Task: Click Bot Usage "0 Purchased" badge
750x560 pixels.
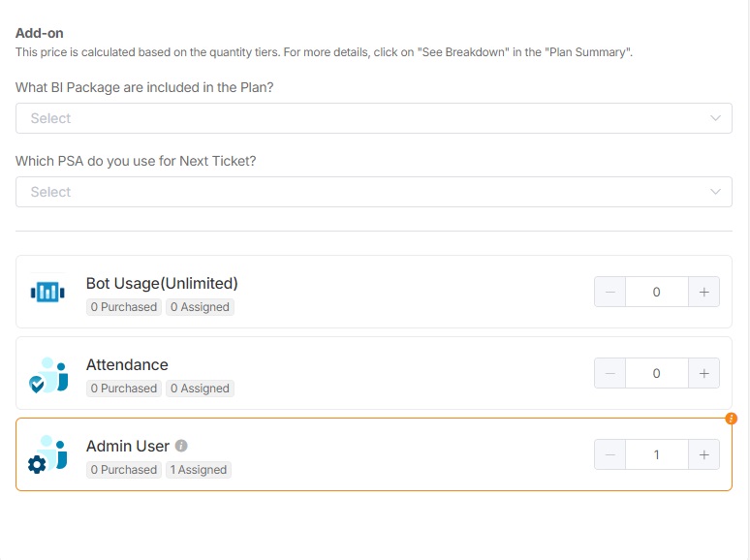Action: click(x=123, y=307)
